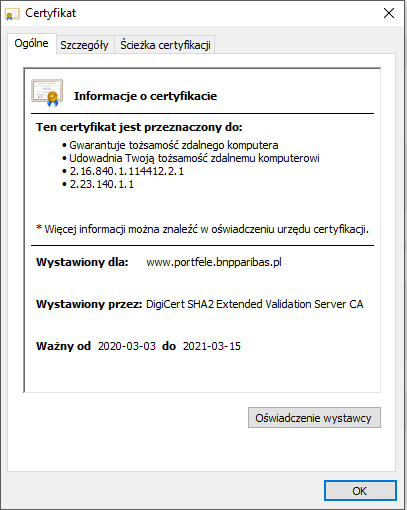
Task: Click the 2.23.140.1.1 policy OID
Action: coord(102,184)
